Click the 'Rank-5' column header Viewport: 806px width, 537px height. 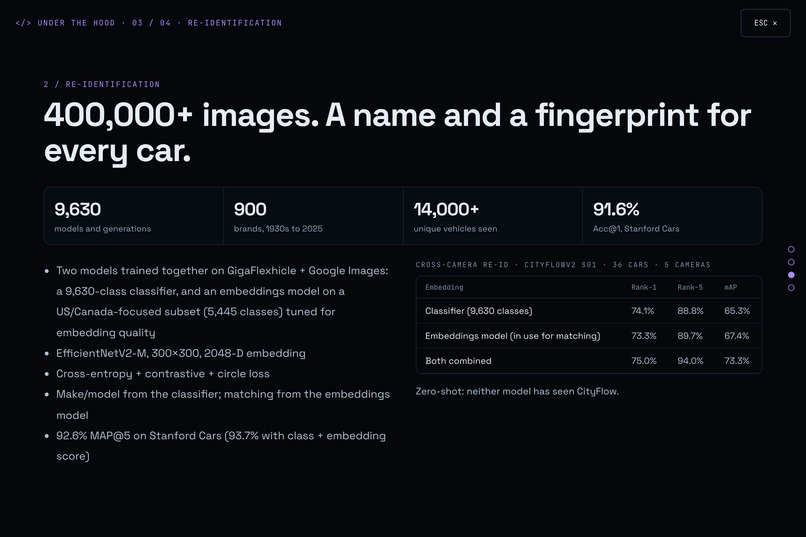[x=690, y=287]
